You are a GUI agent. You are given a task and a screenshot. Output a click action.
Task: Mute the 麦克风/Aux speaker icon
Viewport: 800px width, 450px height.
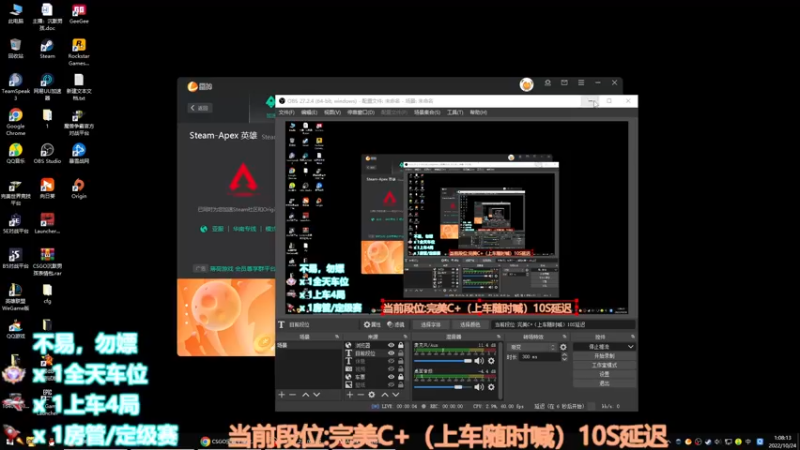(479, 361)
